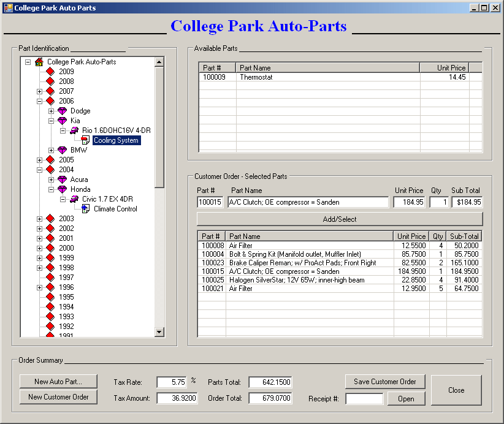
Task: Expand the BMW make node
Action: (51, 150)
